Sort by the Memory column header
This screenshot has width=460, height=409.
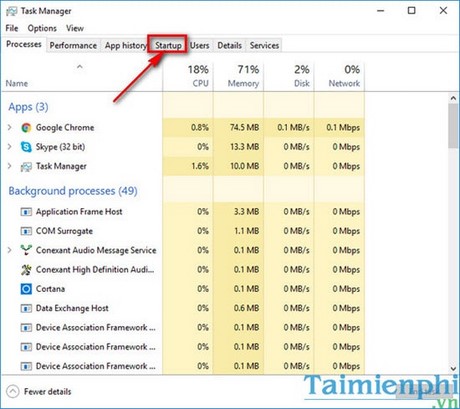(238, 77)
